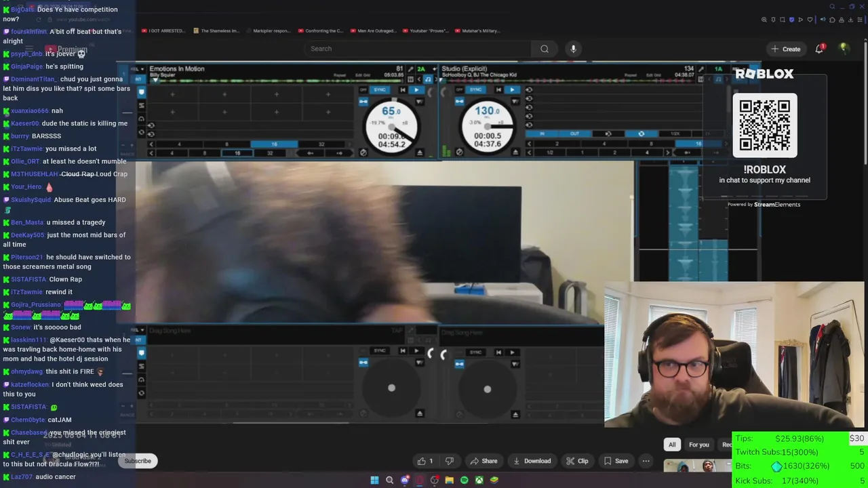Open Windows Start menu
The width and height of the screenshot is (868, 488).
pyautogui.click(x=374, y=480)
